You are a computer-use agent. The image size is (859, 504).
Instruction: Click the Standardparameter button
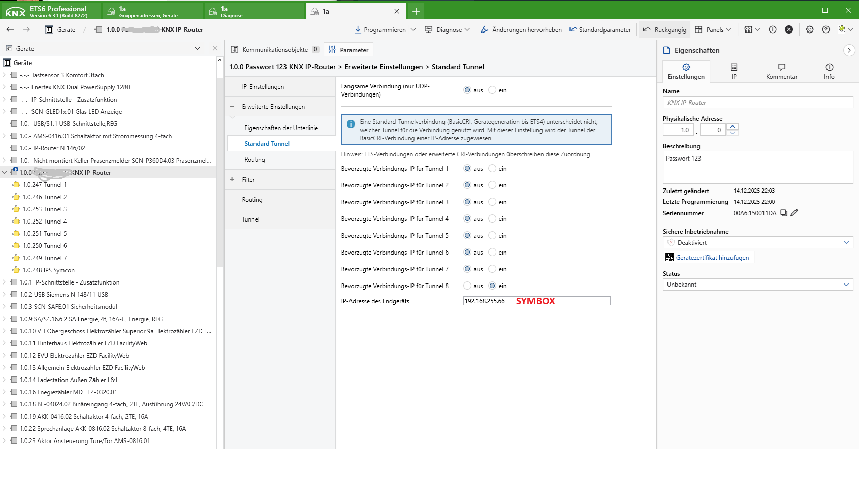[600, 30]
